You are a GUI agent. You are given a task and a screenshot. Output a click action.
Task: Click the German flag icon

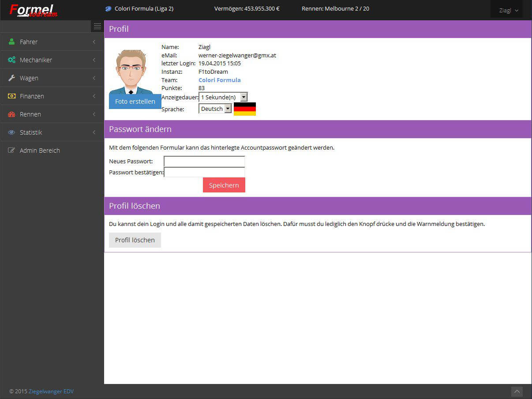click(x=245, y=109)
